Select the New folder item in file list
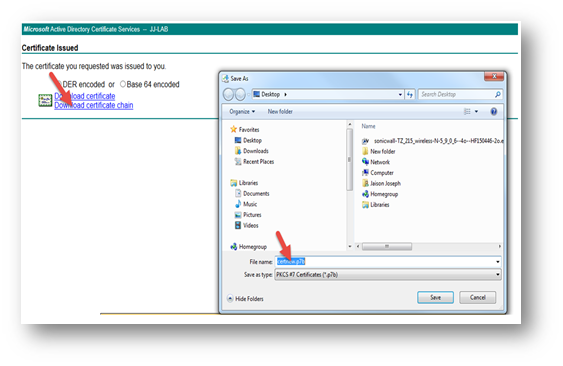Screen dimensions: 563x366 pos(379,152)
